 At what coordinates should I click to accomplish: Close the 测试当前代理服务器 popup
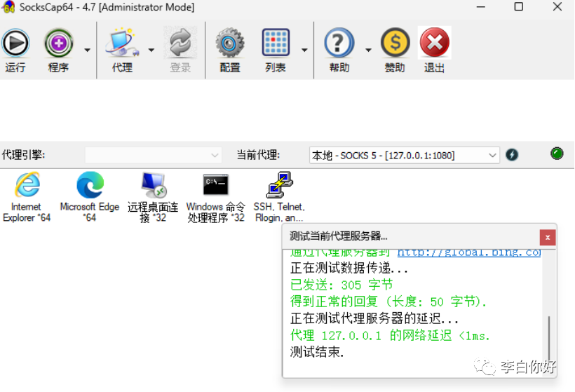coord(548,237)
